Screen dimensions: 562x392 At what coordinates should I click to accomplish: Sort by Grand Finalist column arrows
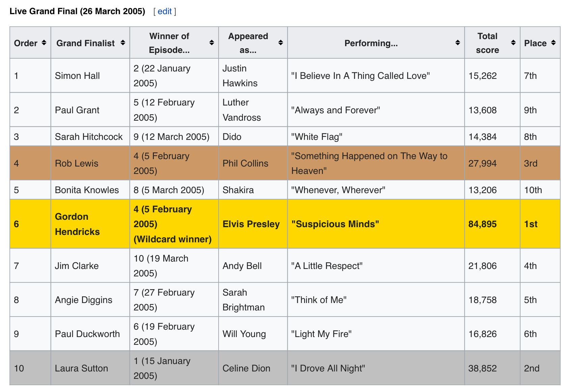tap(123, 43)
